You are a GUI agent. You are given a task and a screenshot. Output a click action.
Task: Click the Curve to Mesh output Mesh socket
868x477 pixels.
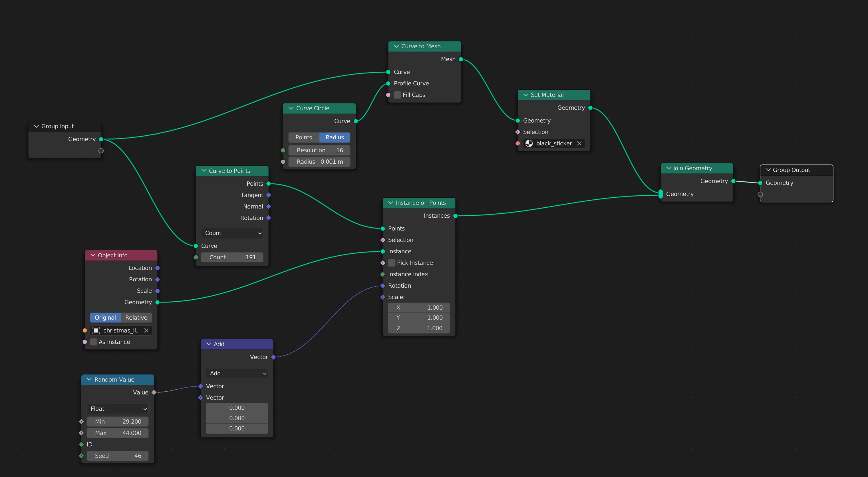pos(461,59)
